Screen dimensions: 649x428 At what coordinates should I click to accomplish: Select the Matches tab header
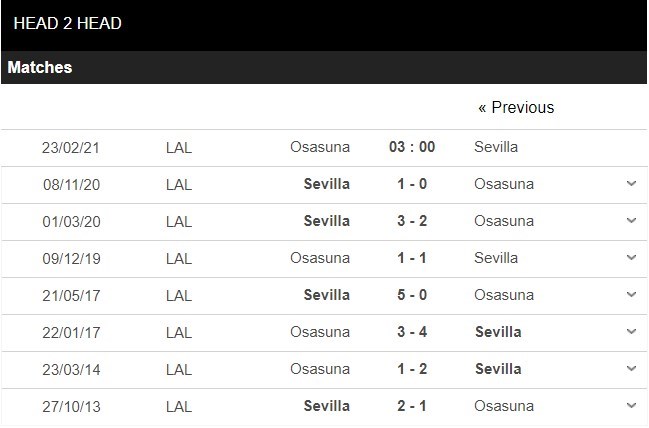(x=40, y=68)
